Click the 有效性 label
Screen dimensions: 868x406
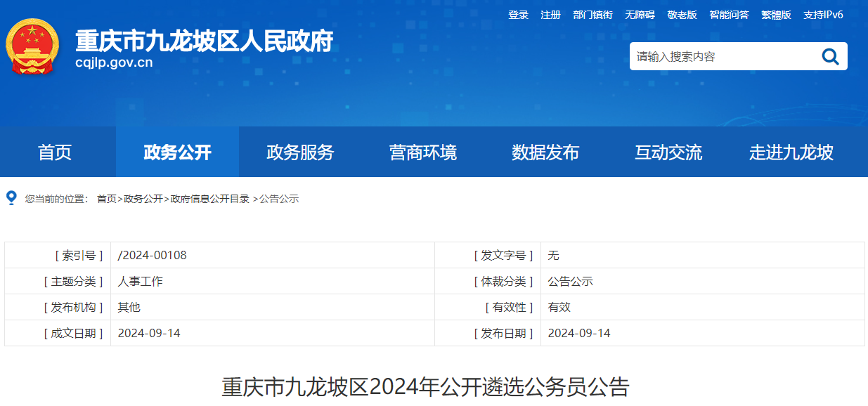coord(509,307)
